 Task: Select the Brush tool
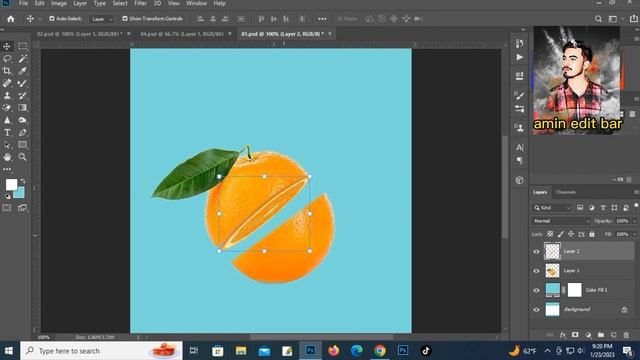coord(22,83)
